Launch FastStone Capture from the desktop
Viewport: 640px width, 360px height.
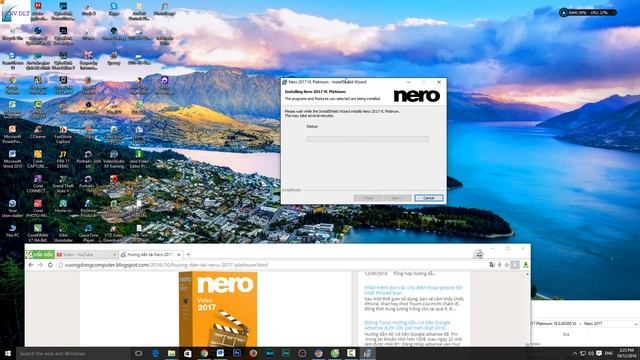coord(63,135)
